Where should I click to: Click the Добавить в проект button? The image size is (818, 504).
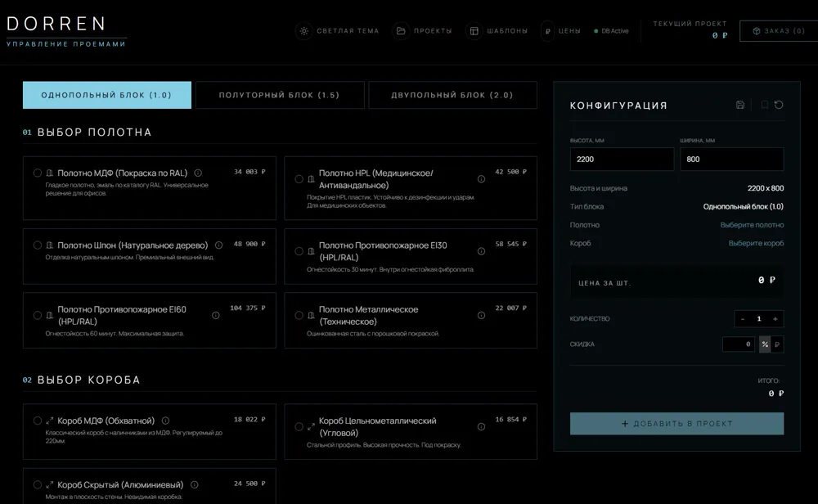pos(676,424)
